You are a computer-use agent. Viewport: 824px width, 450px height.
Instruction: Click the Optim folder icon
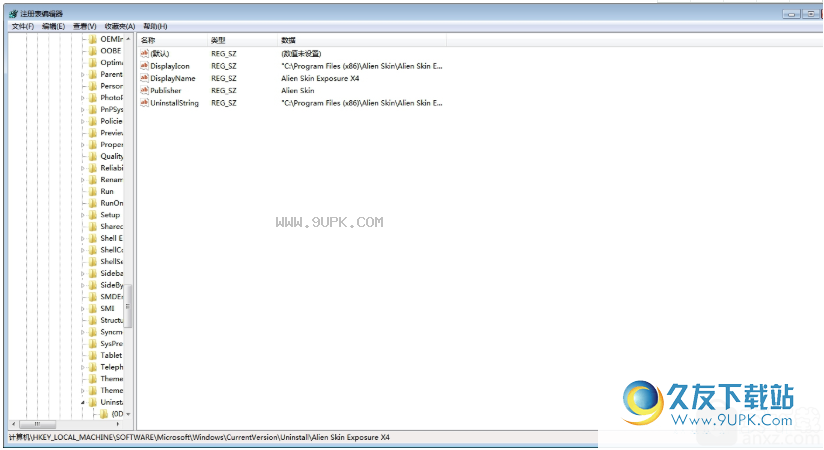pyautogui.click(x=93, y=63)
